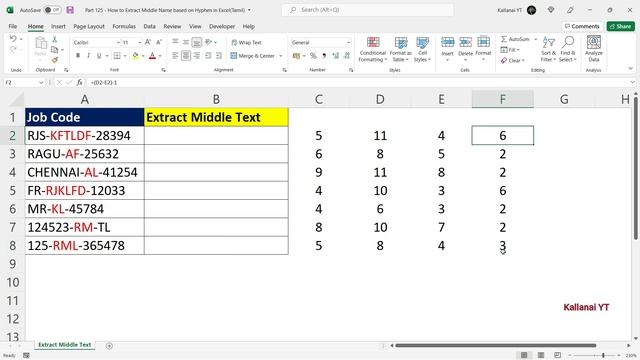This screenshot has width=640, height=360.
Task: Switch to the Formulas tab
Action: click(x=124, y=26)
